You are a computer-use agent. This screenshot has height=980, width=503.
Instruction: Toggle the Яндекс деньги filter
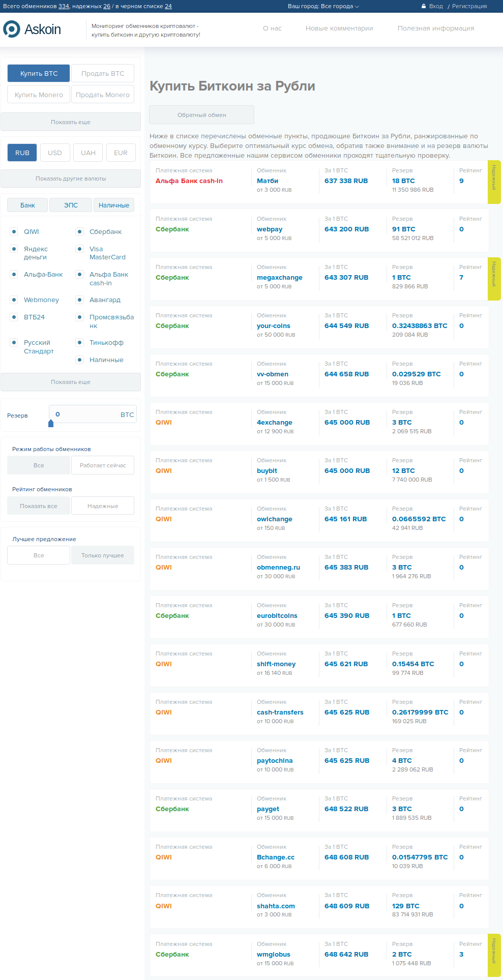(x=14, y=249)
